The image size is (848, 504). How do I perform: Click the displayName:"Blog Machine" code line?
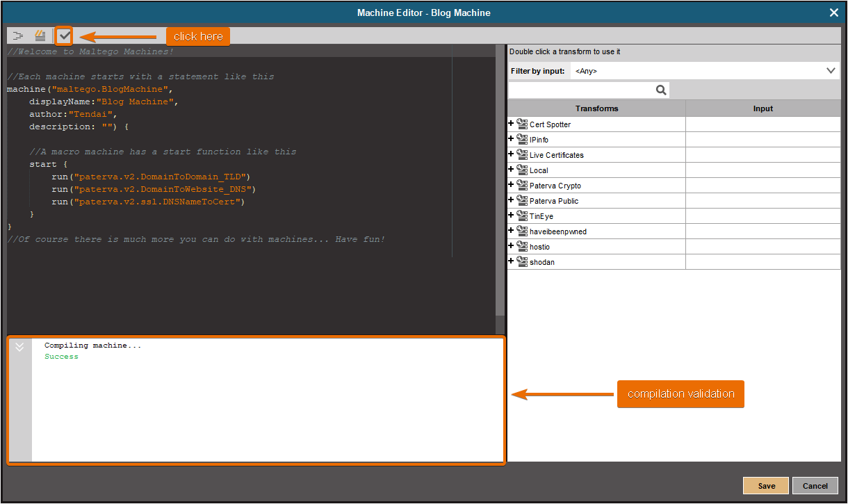coord(103,101)
